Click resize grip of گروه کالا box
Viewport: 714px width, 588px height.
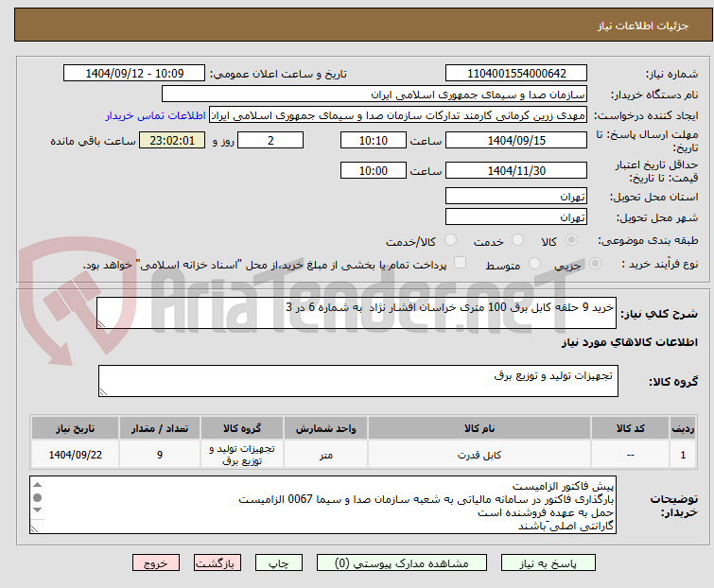point(103,392)
